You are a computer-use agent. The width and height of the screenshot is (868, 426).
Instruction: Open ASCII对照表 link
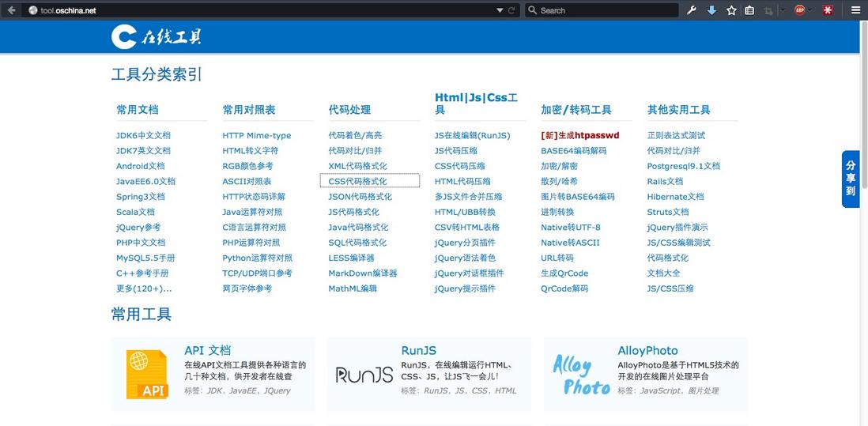tap(247, 182)
